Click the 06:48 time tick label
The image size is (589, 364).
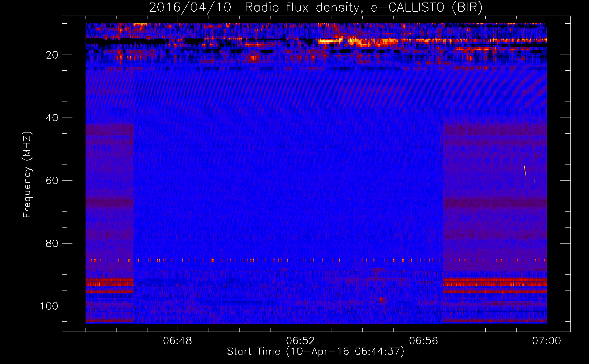[178, 341]
